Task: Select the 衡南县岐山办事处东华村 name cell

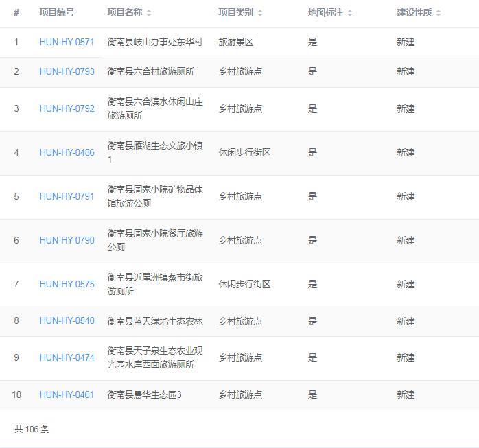Action: coord(155,43)
